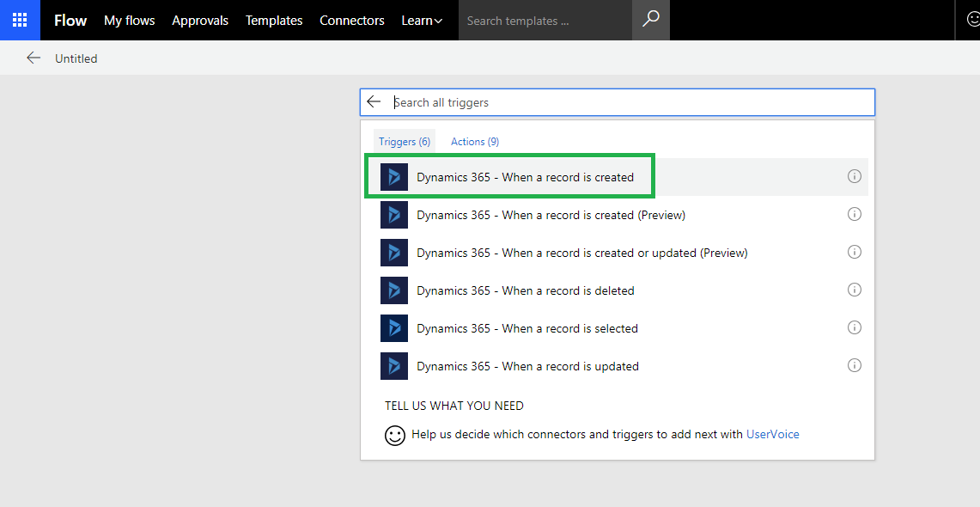Select 'When a record is updated' trigger

(616, 366)
